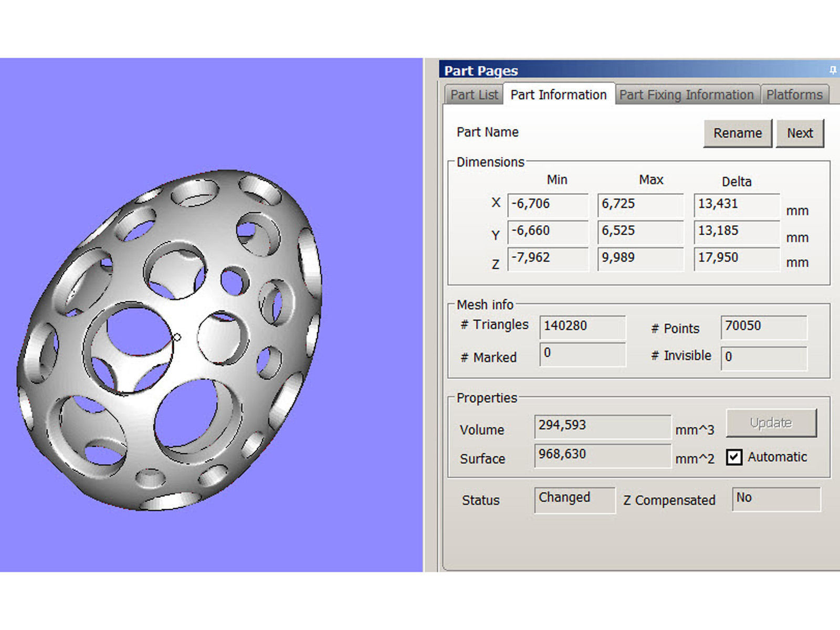840x630 pixels.
Task: Click the Status field showing Changed
Action: click(x=574, y=499)
